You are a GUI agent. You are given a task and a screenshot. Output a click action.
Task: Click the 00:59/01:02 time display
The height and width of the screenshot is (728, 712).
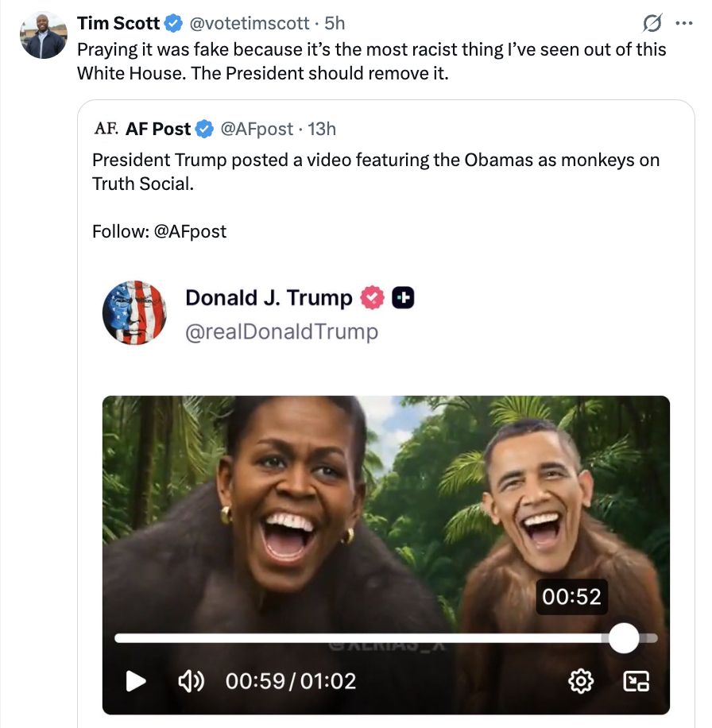tap(291, 681)
